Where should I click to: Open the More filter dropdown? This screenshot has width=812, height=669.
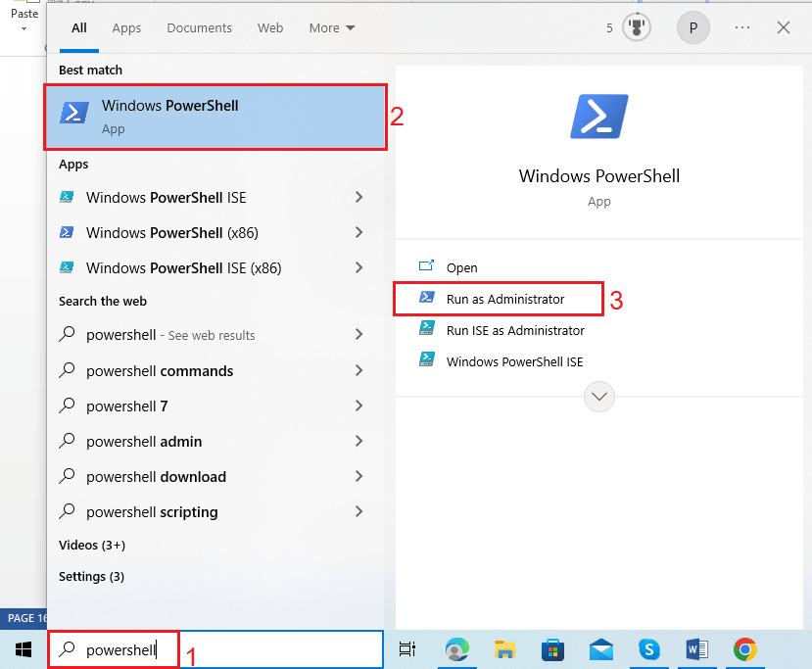(x=332, y=28)
